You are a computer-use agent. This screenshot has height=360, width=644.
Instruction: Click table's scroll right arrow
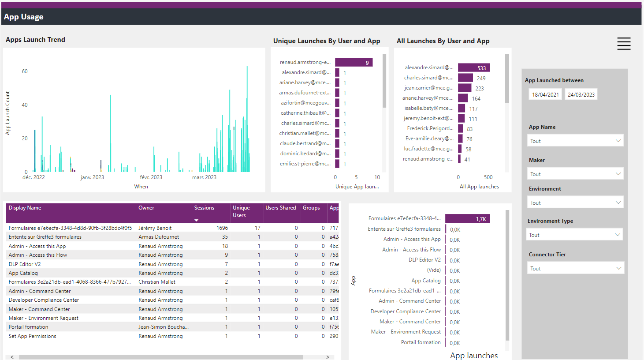coord(328,357)
